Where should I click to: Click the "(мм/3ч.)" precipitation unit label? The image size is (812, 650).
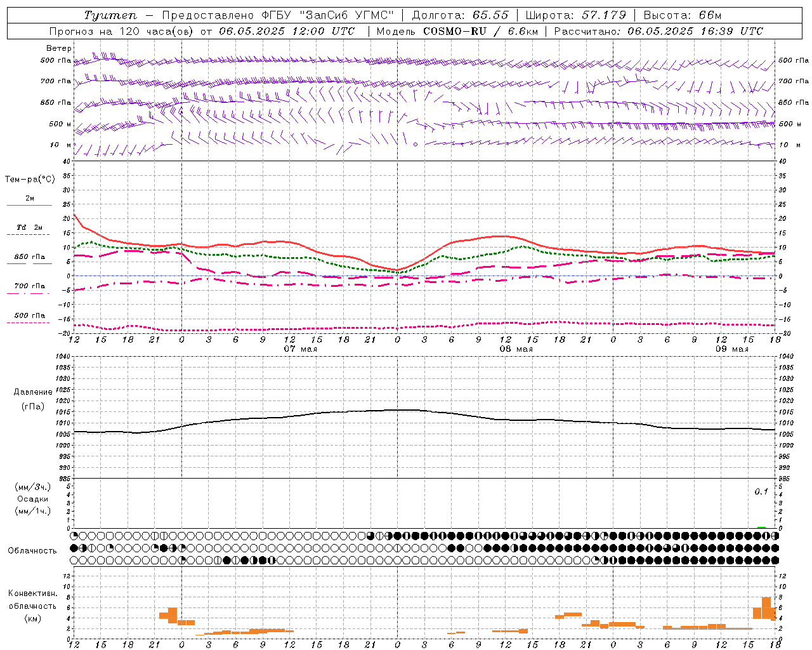[33, 487]
